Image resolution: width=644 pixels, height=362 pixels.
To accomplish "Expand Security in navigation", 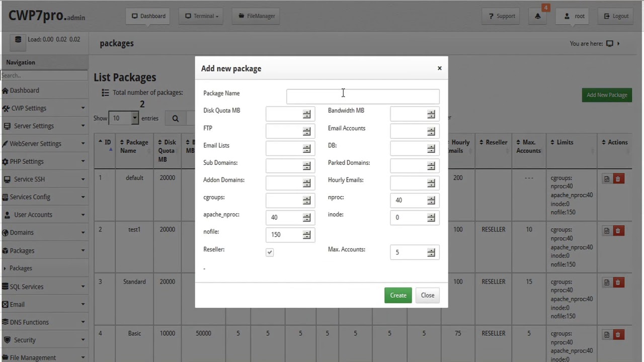I will click(x=44, y=340).
